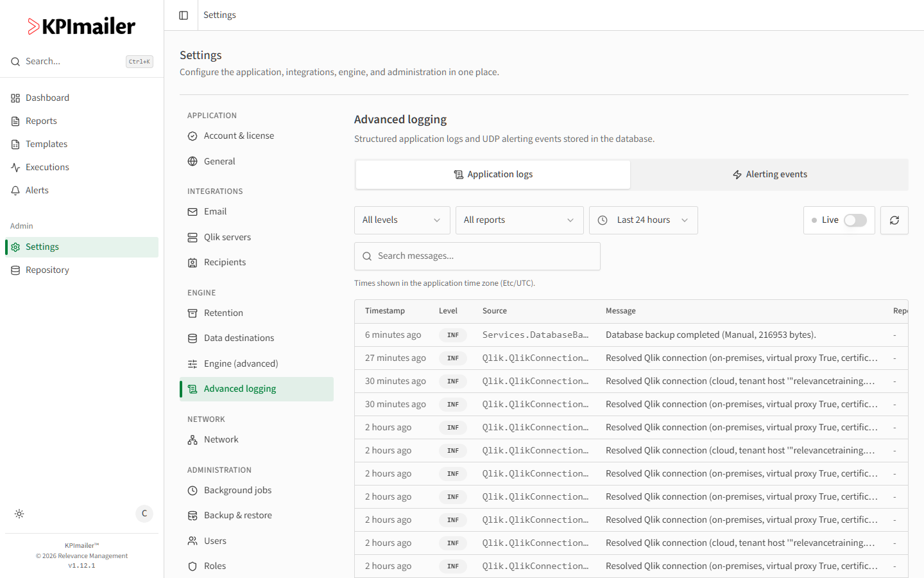Click the 27 minutes ago timestamp
Viewport: 924px width, 578px height.
coord(395,358)
